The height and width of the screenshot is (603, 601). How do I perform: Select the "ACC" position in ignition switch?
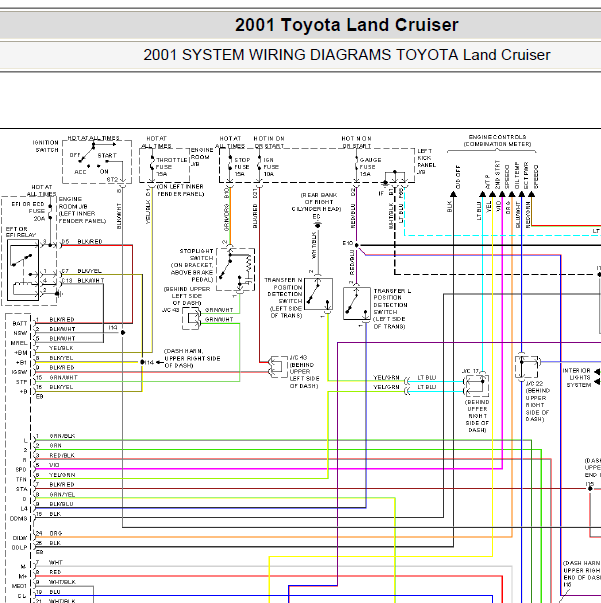80,172
